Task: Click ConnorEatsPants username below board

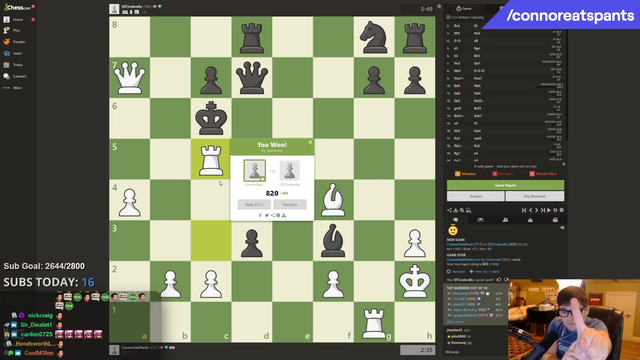Action: (x=135, y=347)
